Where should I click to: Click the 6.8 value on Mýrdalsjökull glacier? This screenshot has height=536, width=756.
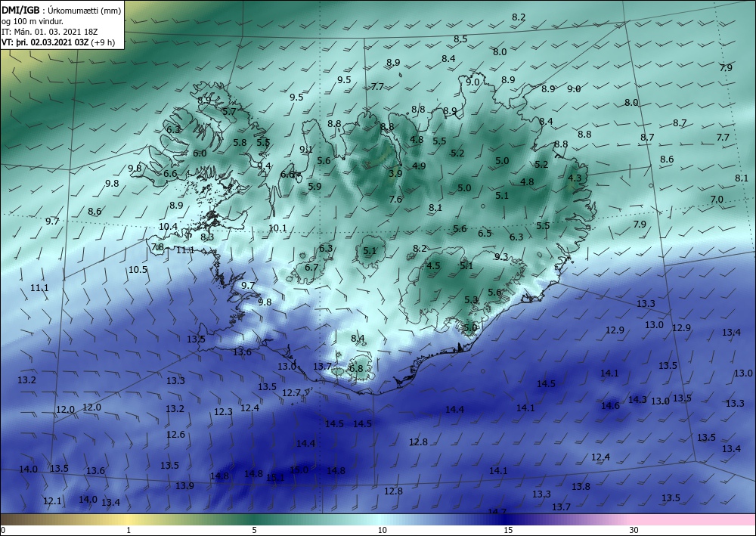(356, 368)
